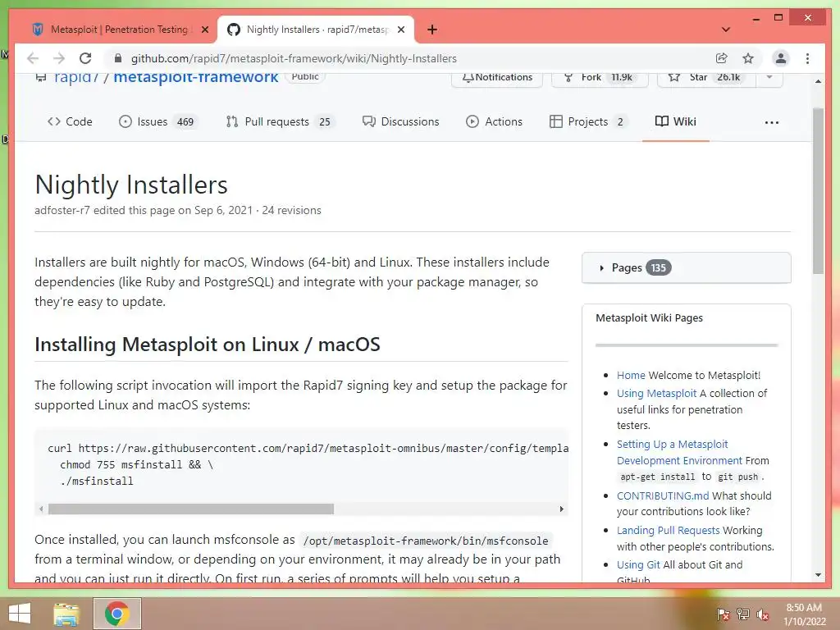Share this page using the share icon

722,58
